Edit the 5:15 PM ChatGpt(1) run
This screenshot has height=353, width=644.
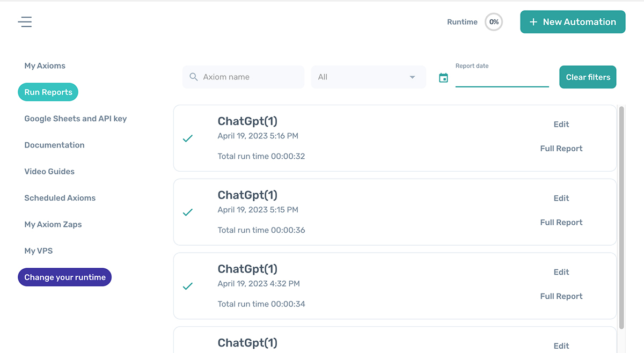[561, 198]
